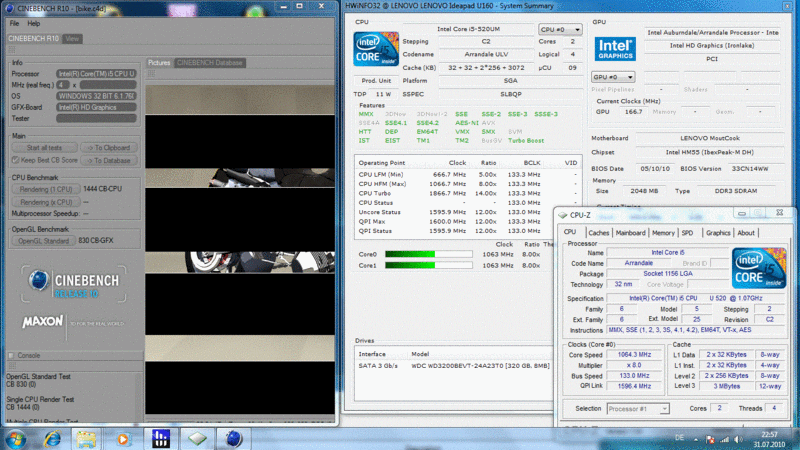Viewport: 800px width, 450px height.
Task: Click the network signal tray icon
Action: 724,439
